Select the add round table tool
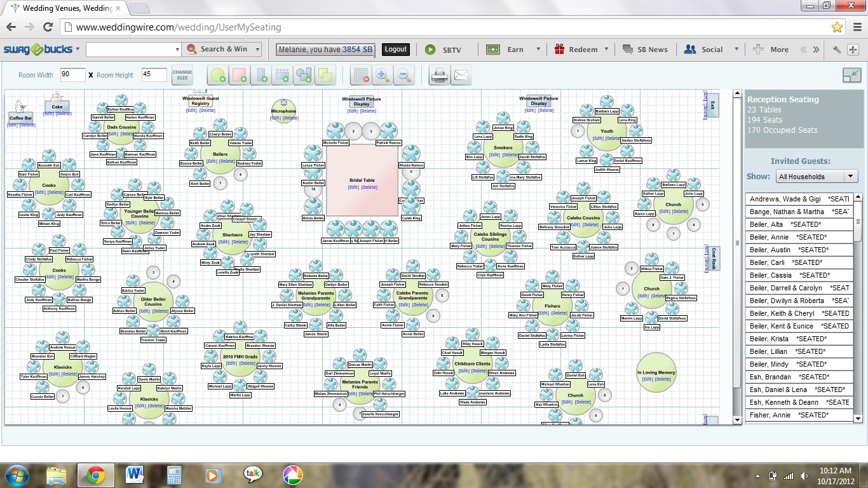The image size is (868, 488). coord(217,75)
